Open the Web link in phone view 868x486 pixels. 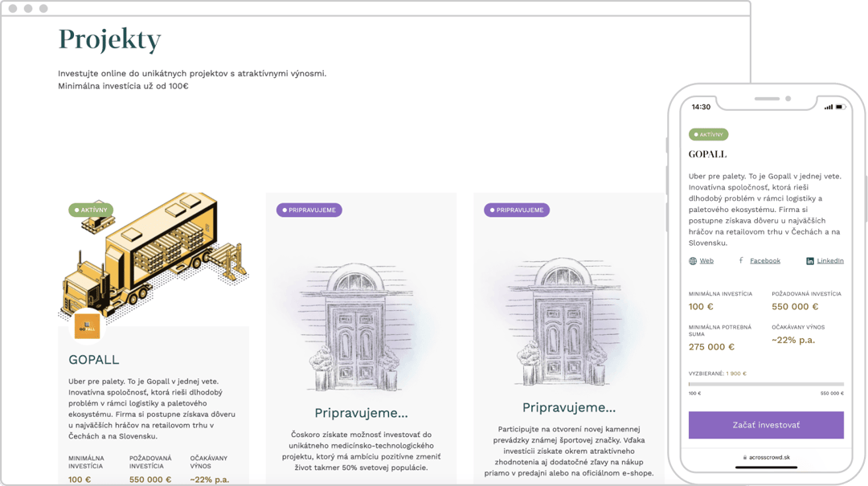[x=706, y=261]
